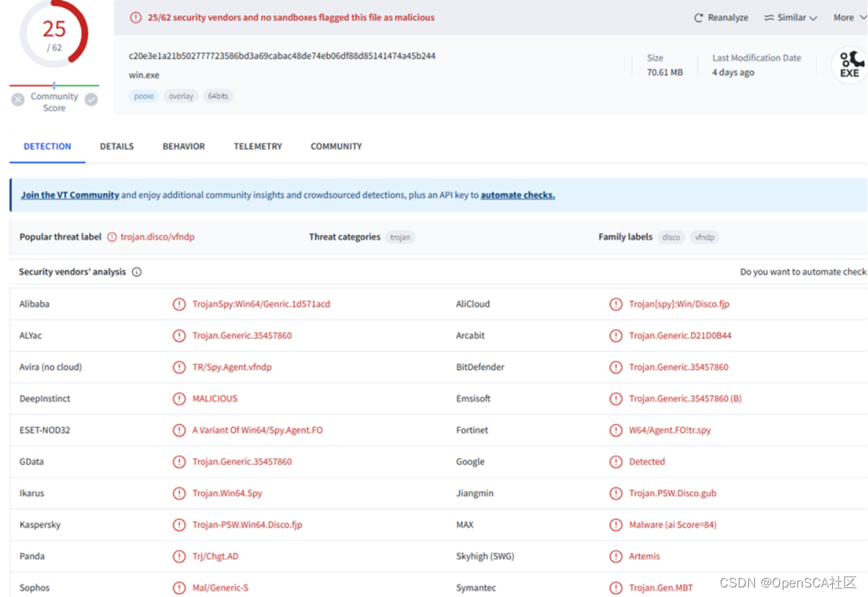The width and height of the screenshot is (868, 597).
Task: Select the disco family label tag
Action: (x=671, y=237)
